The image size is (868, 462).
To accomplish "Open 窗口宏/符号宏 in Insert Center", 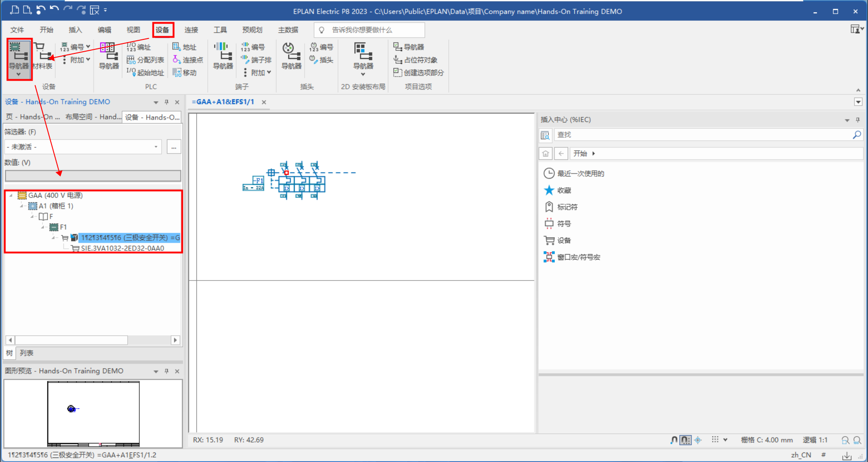I will pos(572,257).
